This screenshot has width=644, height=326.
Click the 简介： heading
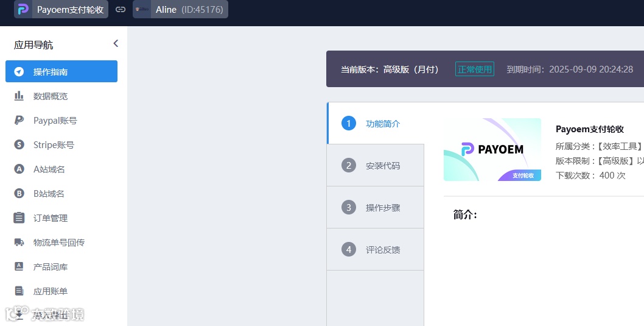coord(465,214)
